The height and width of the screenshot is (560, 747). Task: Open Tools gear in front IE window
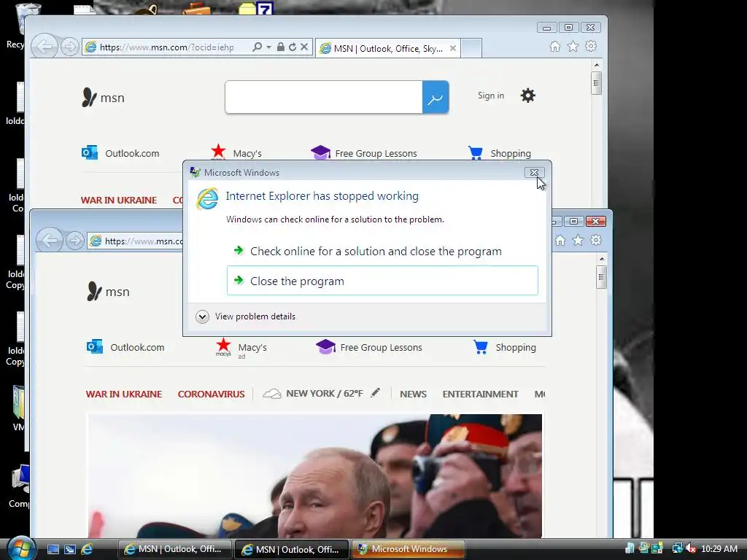(596, 240)
